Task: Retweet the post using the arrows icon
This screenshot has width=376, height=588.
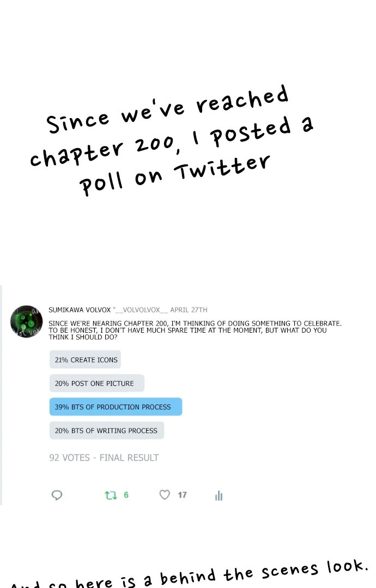Action: tap(111, 495)
